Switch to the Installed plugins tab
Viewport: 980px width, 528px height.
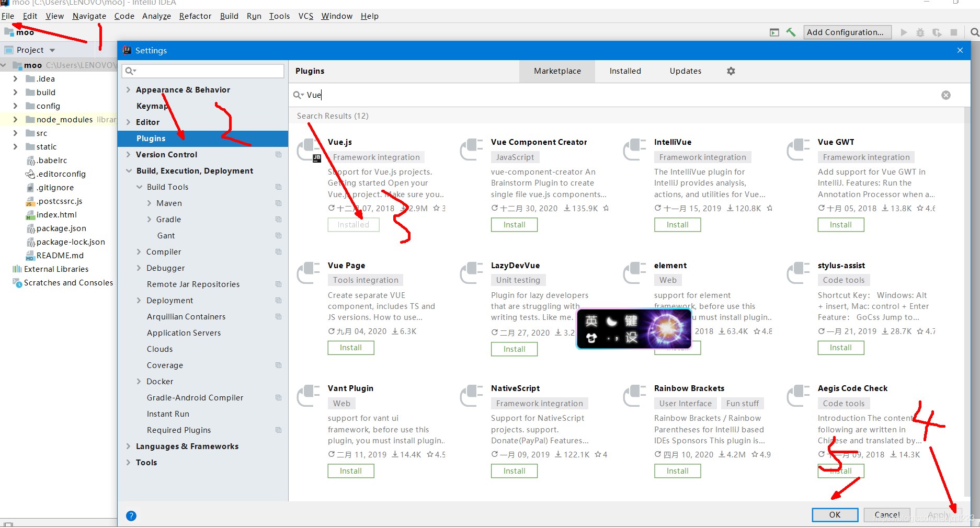pyautogui.click(x=625, y=71)
